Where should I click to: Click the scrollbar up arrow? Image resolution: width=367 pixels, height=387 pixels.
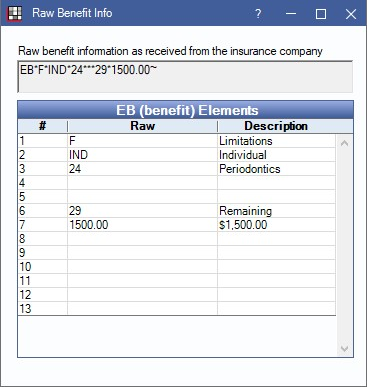click(345, 143)
